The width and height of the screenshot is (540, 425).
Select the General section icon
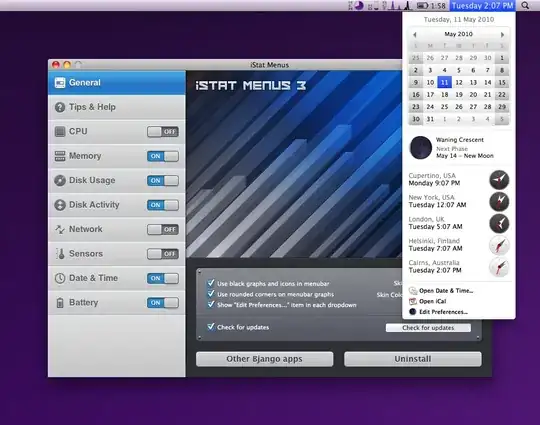pyautogui.click(x=60, y=83)
